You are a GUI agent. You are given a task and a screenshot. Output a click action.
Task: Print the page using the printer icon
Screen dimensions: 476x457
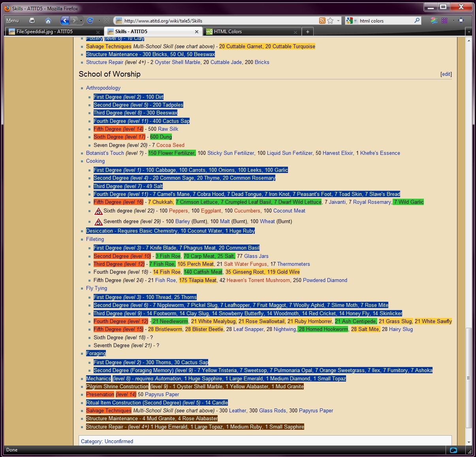tap(32, 21)
